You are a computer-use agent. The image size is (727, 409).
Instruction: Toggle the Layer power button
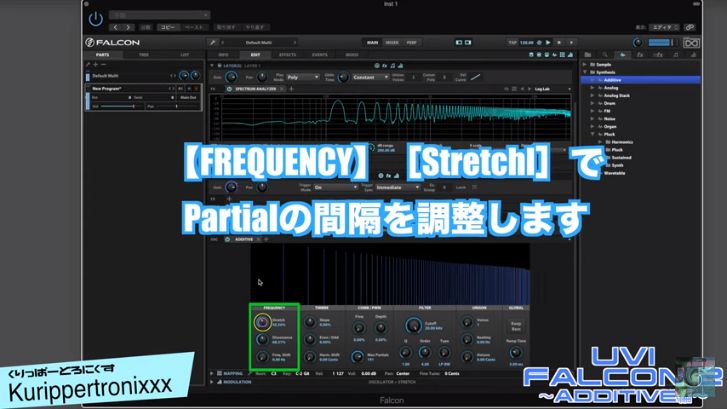(x=219, y=66)
